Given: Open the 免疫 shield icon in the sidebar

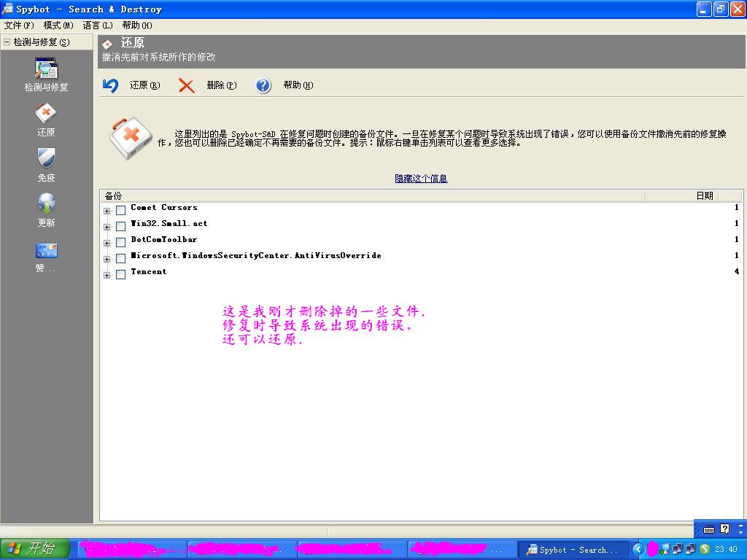Looking at the screenshot, I should (x=46, y=158).
